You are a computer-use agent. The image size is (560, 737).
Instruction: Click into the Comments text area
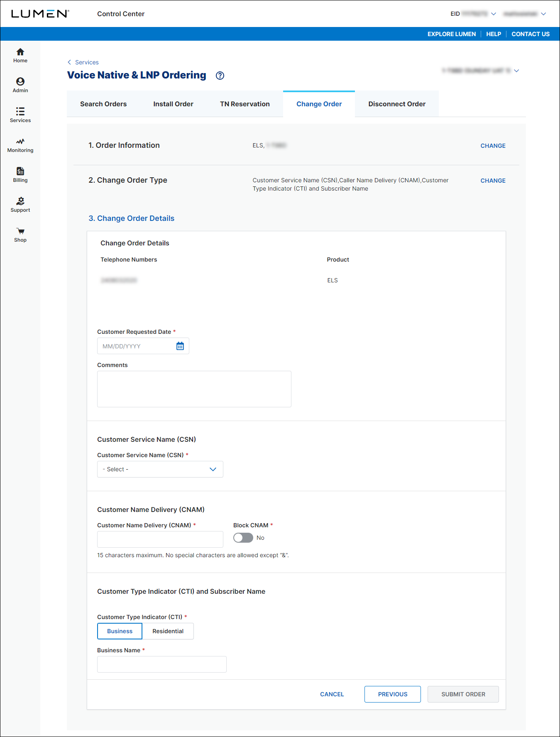tap(194, 389)
